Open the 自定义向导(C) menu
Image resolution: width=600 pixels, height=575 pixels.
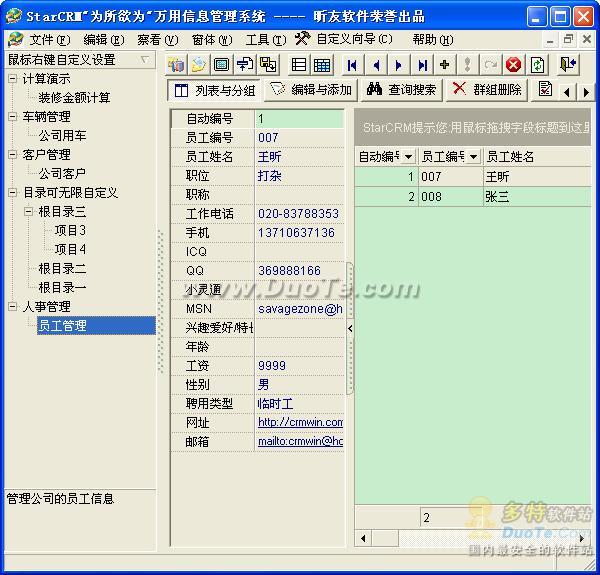pos(354,39)
